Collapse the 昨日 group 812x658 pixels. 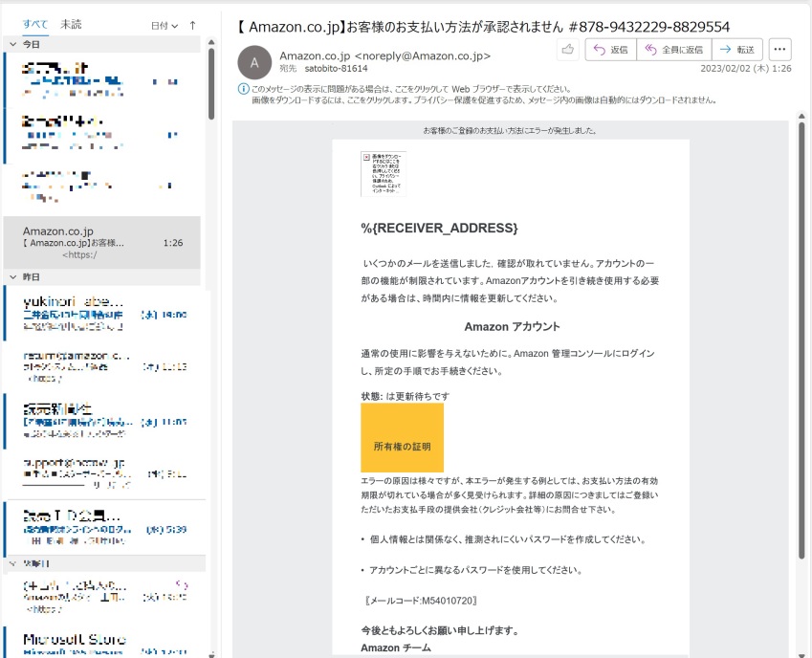tap(13, 277)
